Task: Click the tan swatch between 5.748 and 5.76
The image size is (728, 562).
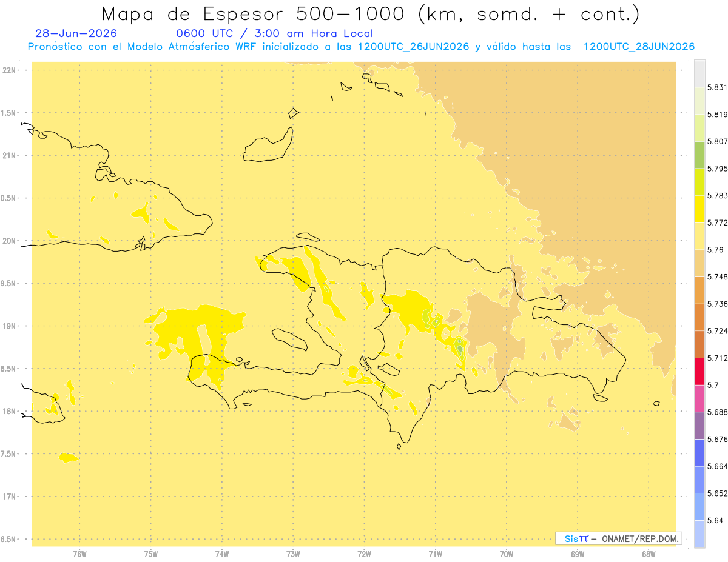Action: pos(699,263)
